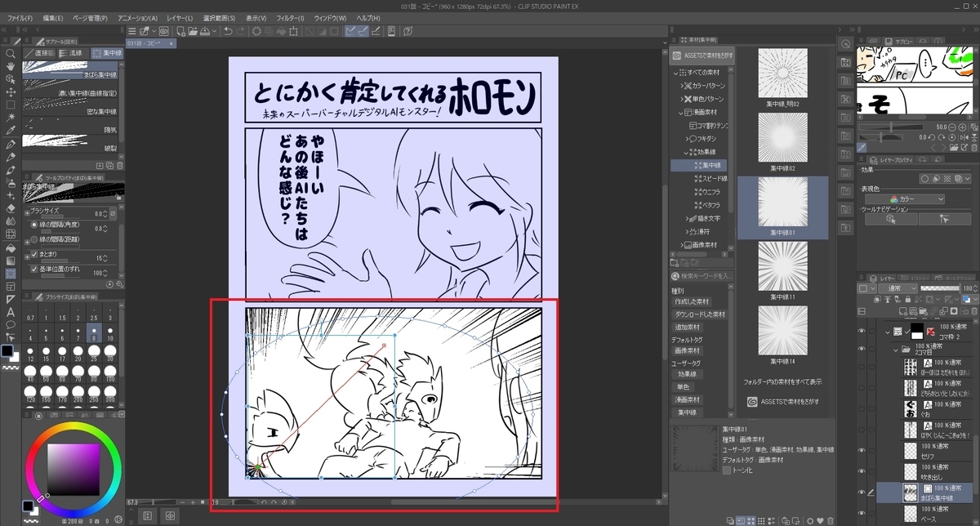Select the 線の間隔(角度) radio button

33,225
